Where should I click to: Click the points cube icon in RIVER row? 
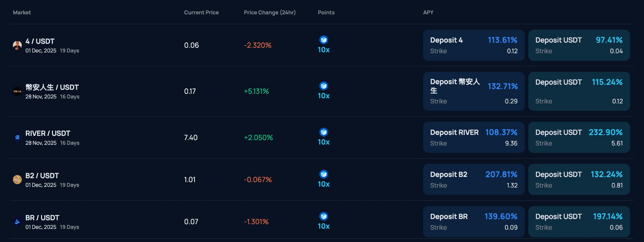[x=324, y=132]
